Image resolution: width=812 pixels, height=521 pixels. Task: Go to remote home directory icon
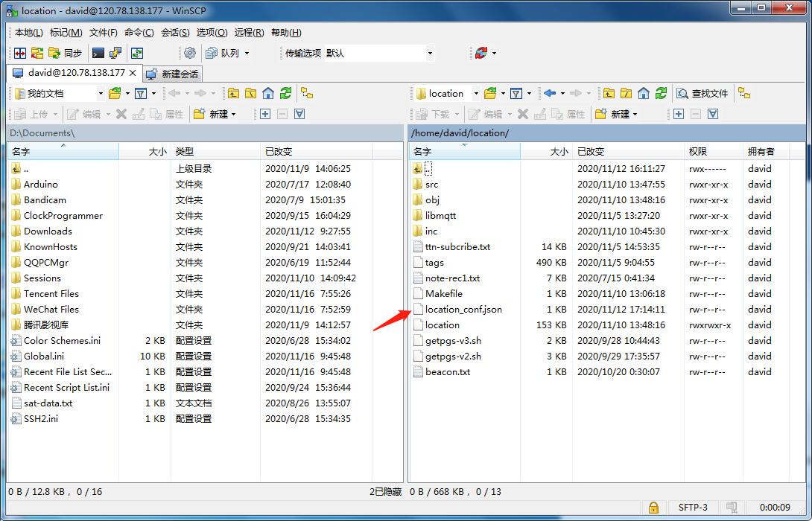click(x=644, y=94)
